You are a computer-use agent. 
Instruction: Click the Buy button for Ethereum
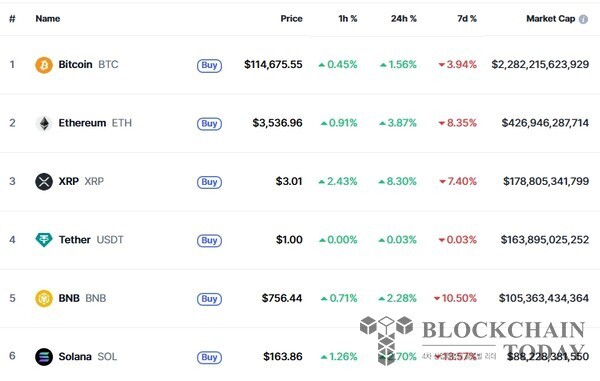tap(209, 124)
